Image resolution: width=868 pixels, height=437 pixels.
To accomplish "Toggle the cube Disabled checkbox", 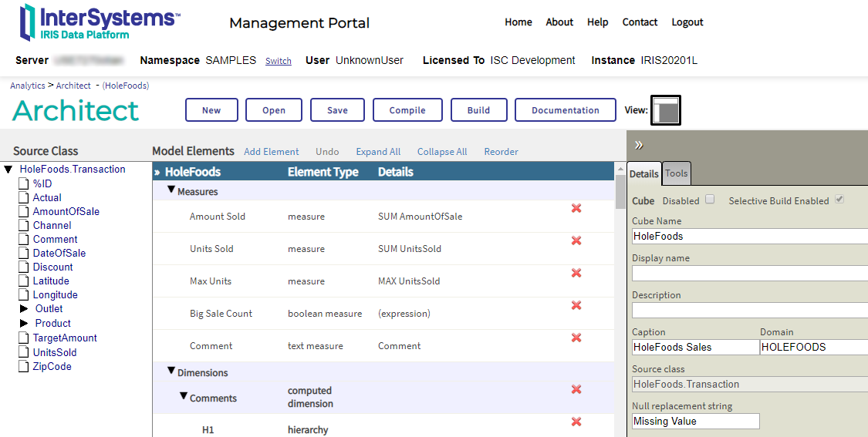I will coord(710,199).
